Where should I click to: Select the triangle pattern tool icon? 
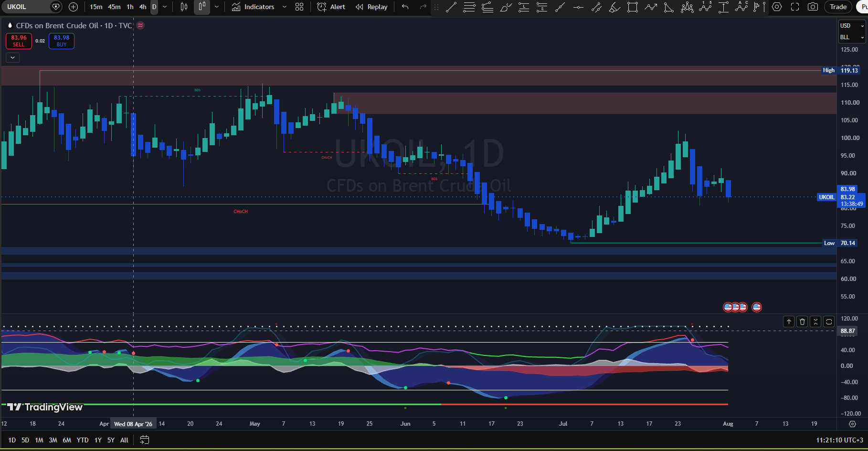[x=669, y=7]
